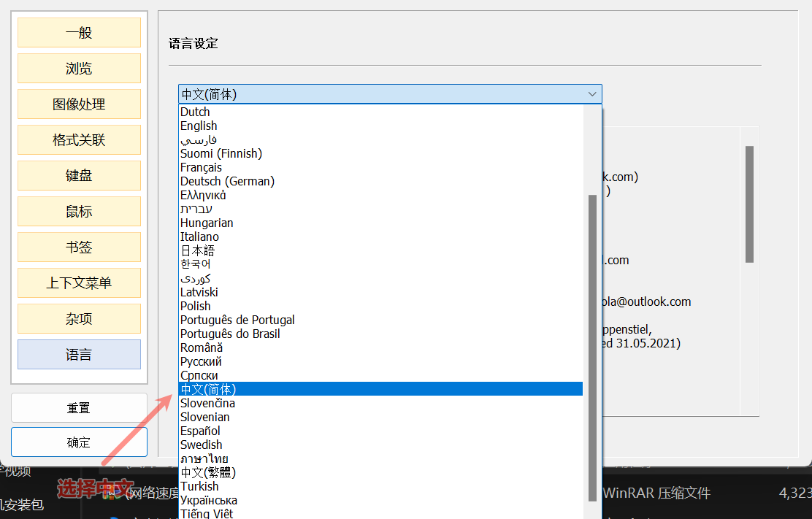The image size is (812, 519).
Task: Select 日本語 language option
Action: tap(197, 250)
